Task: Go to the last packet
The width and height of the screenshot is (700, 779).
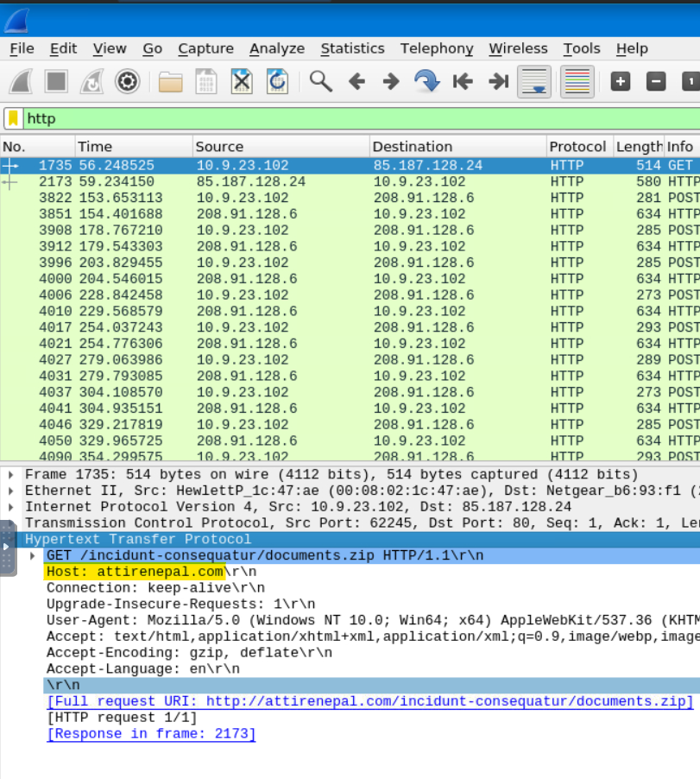Action: (498, 82)
